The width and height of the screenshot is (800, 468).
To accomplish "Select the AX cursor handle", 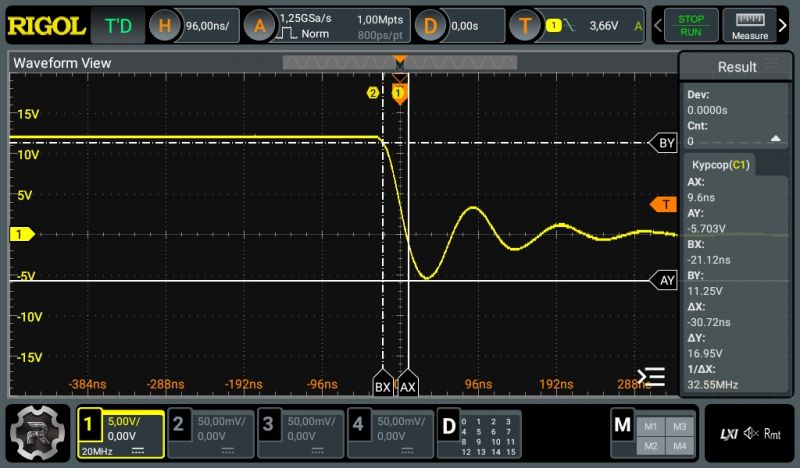I will coord(408,385).
